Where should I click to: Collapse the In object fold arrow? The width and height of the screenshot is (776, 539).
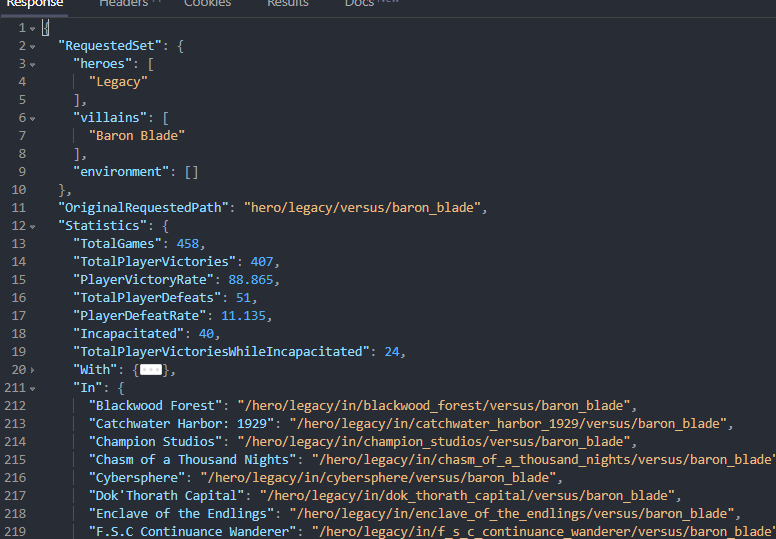click(x=33, y=389)
